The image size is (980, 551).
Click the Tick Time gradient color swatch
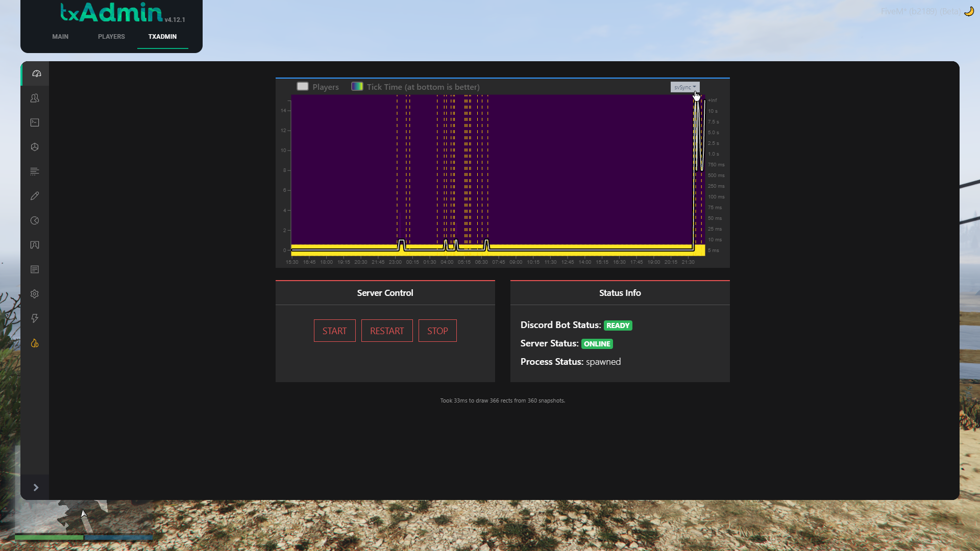point(357,86)
